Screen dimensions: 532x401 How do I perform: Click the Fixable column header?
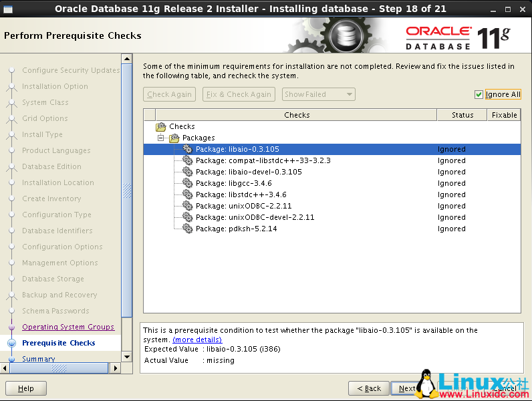tap(504, 115)
